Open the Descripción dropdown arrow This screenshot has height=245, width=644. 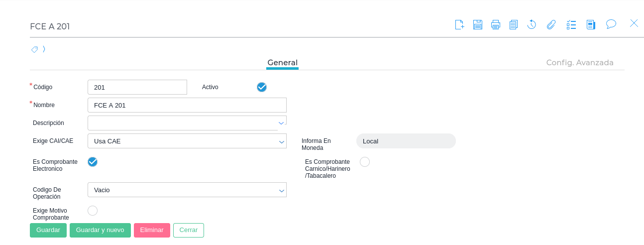281,122
